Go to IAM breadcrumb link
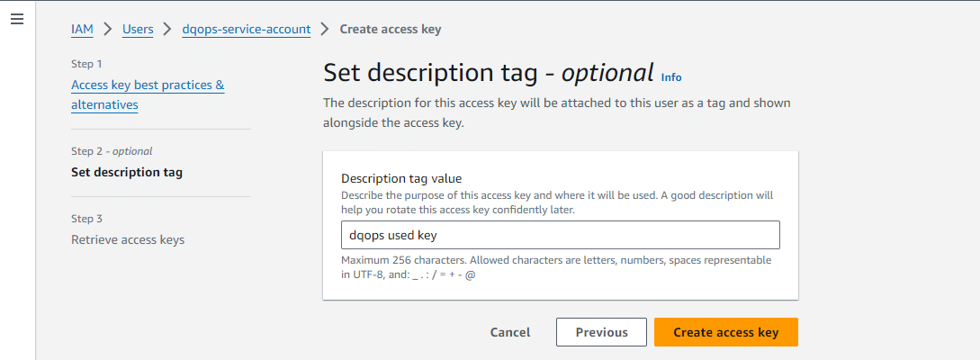Viewport: 980px width, 360px height. pos(82,29)
